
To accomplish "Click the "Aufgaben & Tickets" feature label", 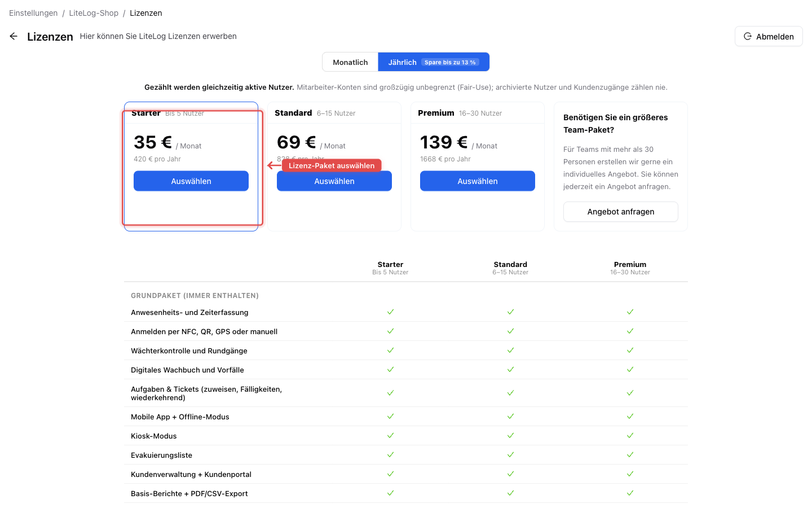I will pyautogui.click(x=206, y=393).
